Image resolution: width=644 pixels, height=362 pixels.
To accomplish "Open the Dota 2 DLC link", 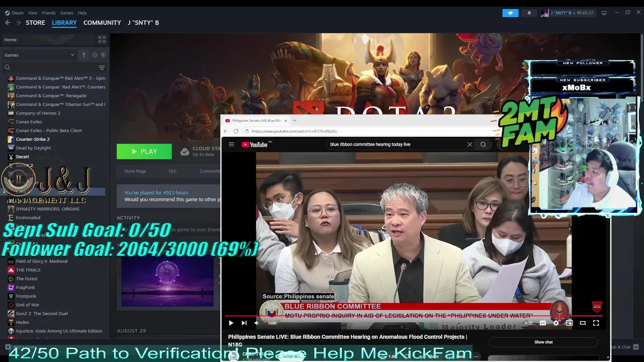I will tap(173, 171).
